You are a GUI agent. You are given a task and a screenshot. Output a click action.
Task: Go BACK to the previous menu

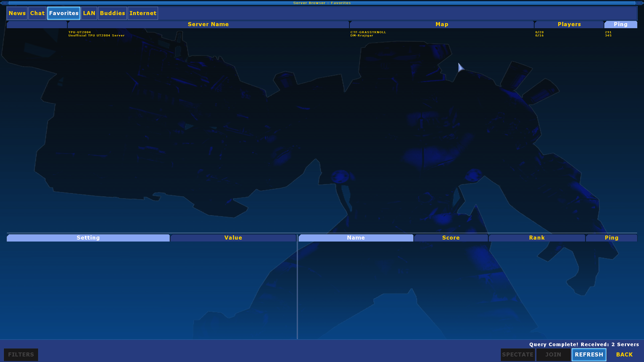coord(624,355)
